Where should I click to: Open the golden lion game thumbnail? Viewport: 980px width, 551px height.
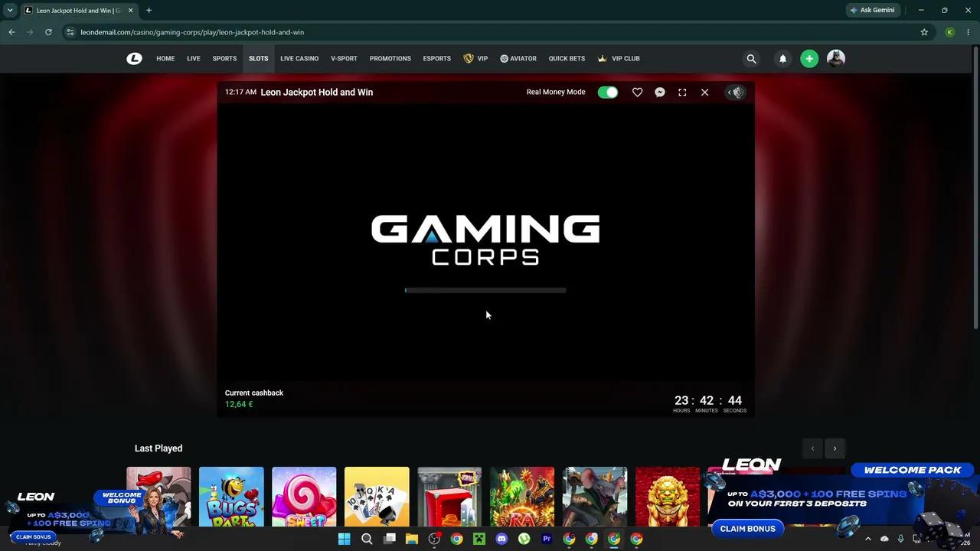coord(668,497)
